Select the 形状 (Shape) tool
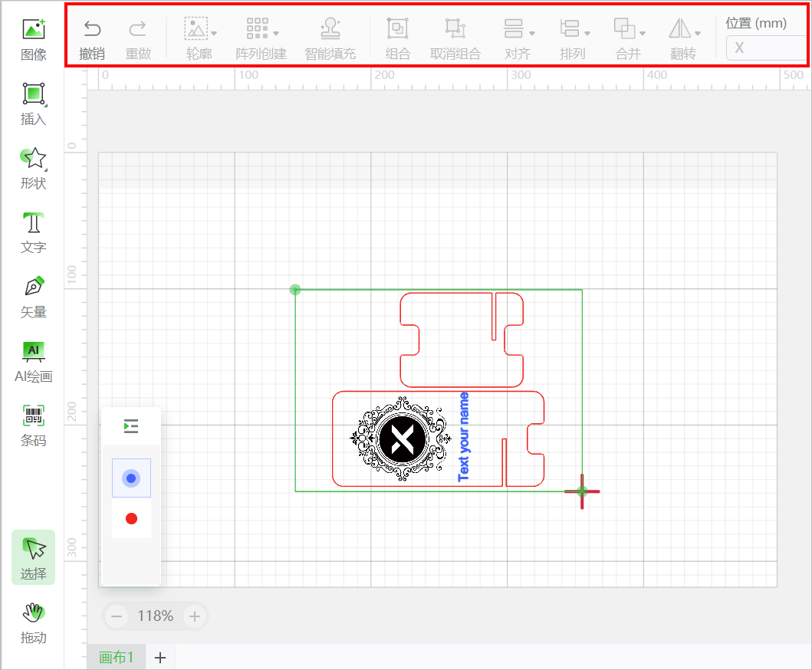Screen dimensions: 812x670 (x=34, y=168)
